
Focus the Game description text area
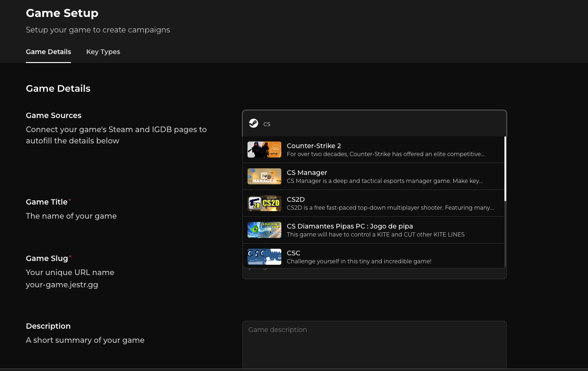(374, 345)
